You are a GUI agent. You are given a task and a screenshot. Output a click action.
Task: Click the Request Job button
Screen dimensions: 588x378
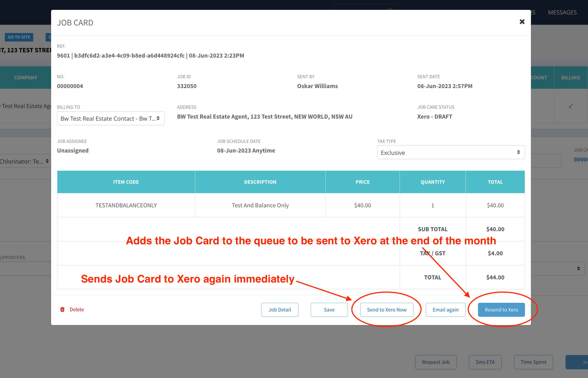pos(435,362)
